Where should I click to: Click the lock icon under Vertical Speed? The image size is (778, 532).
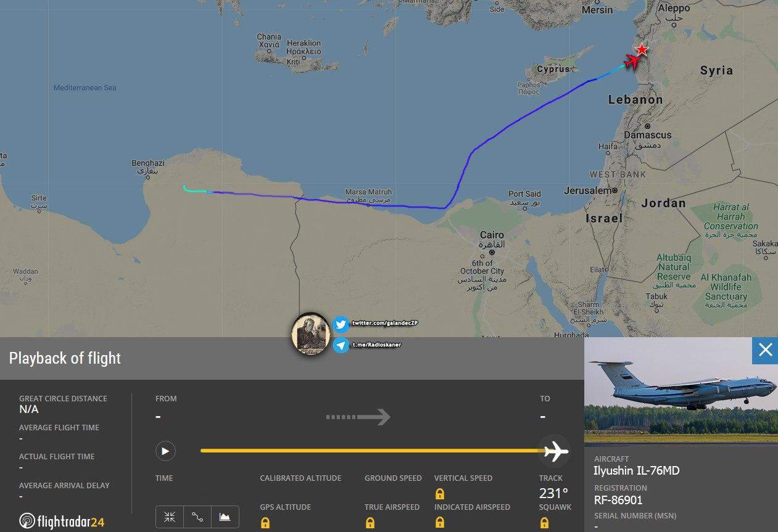coord(440,494)
